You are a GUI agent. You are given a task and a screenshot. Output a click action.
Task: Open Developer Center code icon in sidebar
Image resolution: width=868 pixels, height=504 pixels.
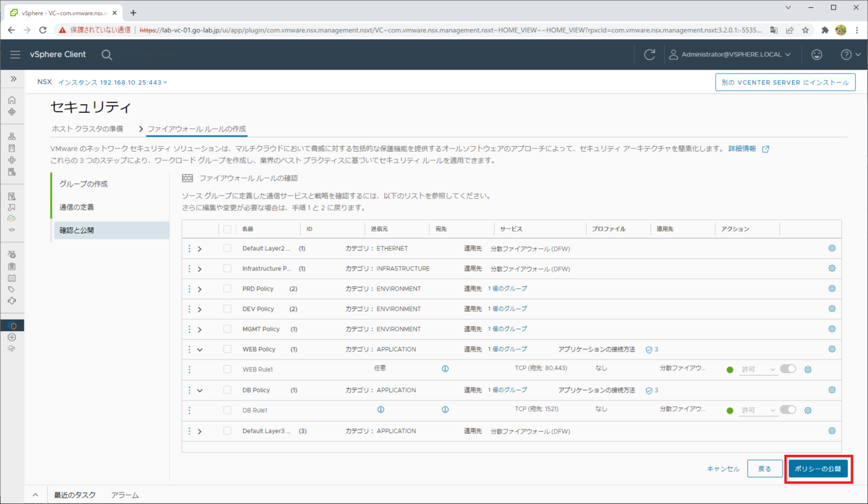point(12,229)
